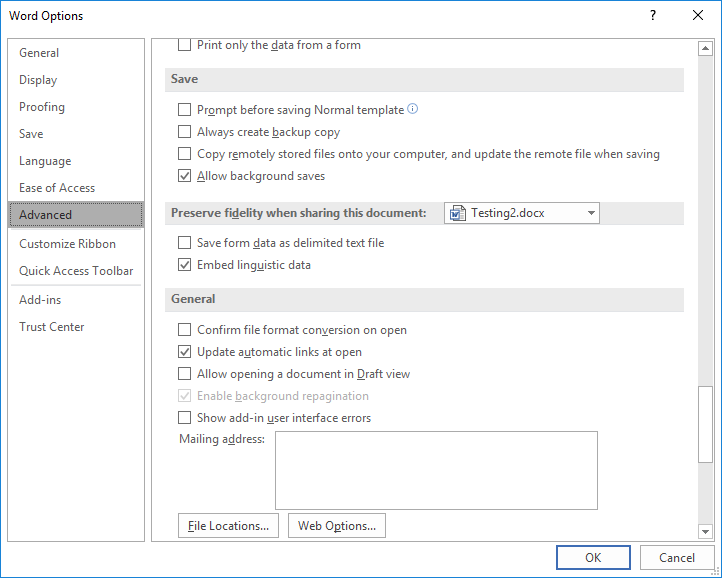Open Web Options dialog

point(337,526)
